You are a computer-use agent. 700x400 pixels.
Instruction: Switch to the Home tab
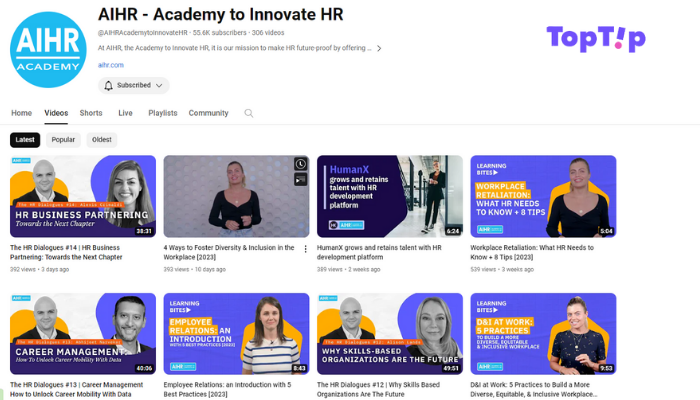21,113
